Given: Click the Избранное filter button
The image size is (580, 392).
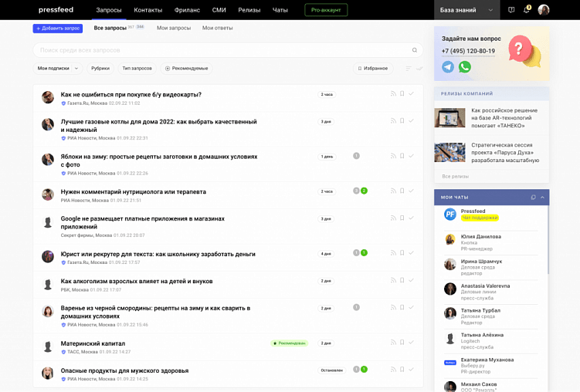Looking at the screenshot, I should pyautogui.click(x=373, y=69).
